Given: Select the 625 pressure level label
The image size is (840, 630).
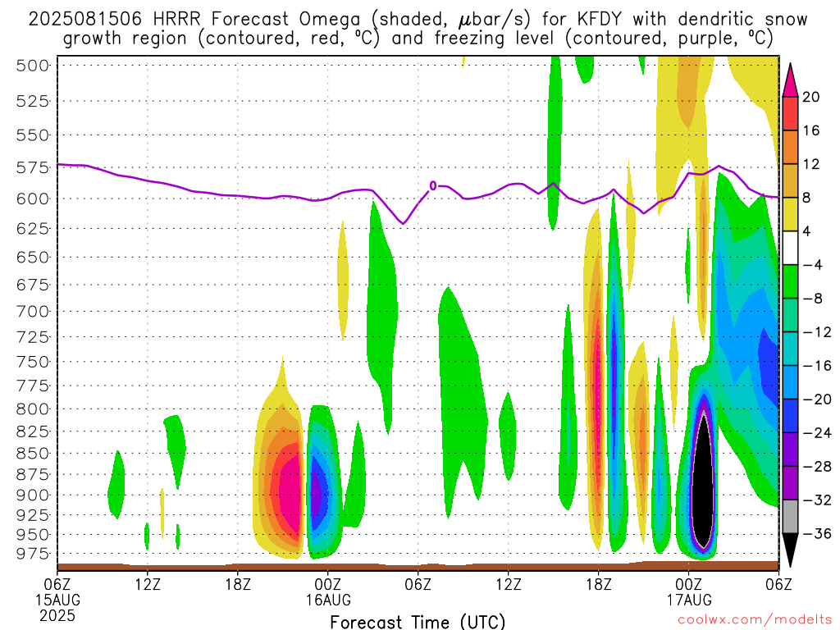Looking at the screenshot, I should tap(33, 229).
